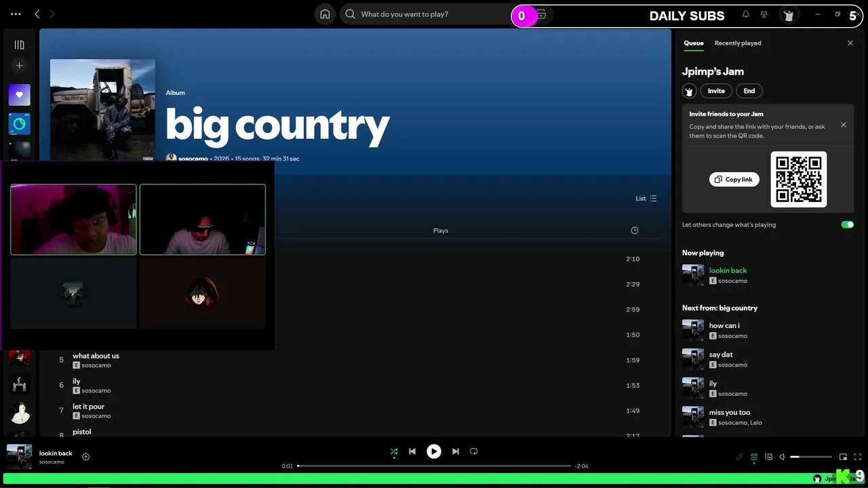Adjust the volume slider
Image resolution: width=868 pixels, height=488 pixels.
tap(811, 457)
